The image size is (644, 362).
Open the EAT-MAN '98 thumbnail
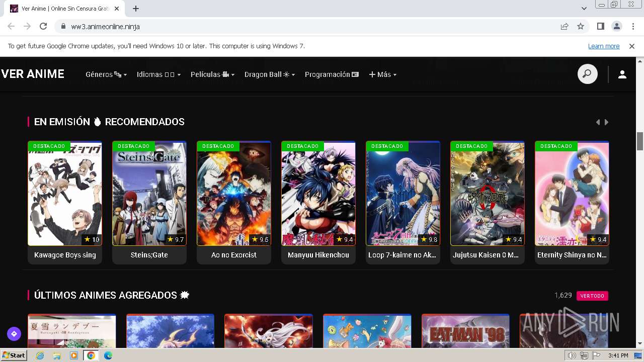[465, 331]
